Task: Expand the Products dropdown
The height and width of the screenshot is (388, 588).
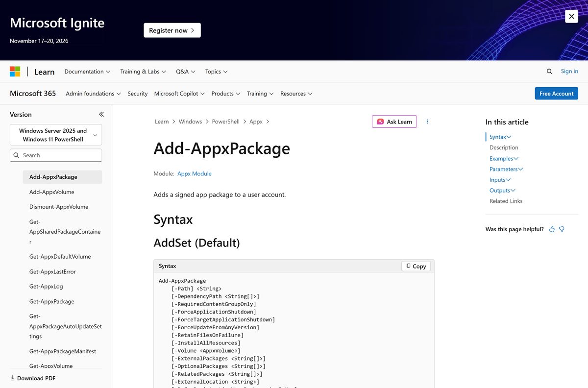Action: click(x=226, y=94)
